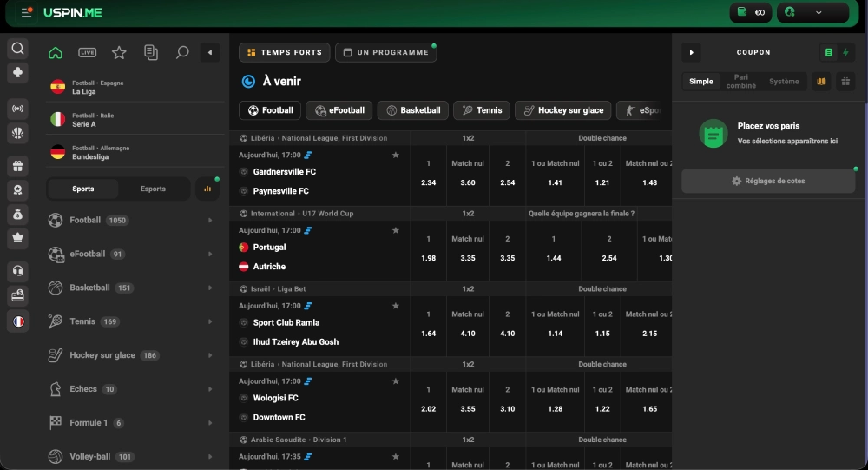Click the USPIN.ME logo
Screen dimensions: 868x470
(73, 12)
